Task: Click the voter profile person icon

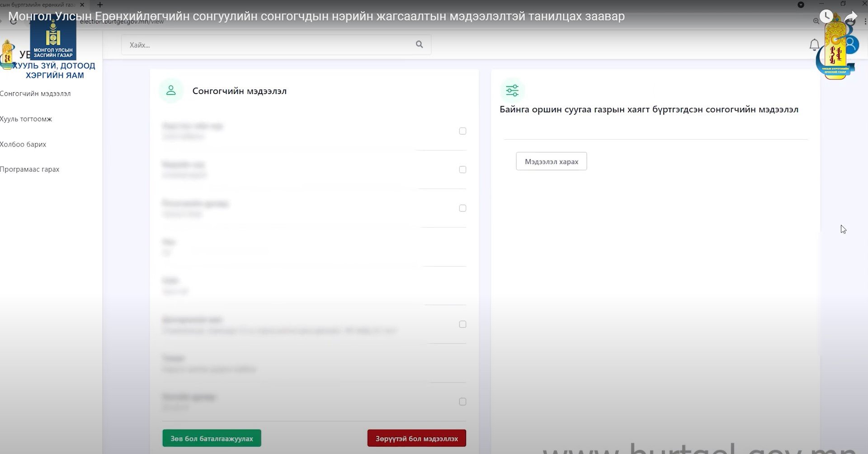Action: point(171,90)
